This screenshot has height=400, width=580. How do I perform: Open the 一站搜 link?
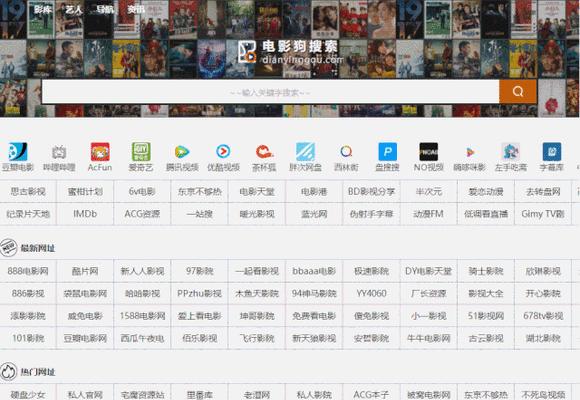click(x=199, y=214)
